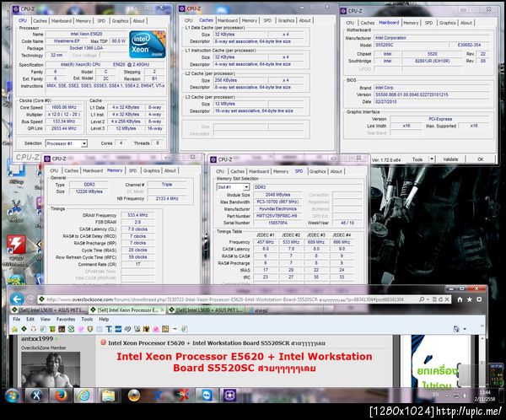Switch to Caches tab in CPU window
The image size is (506, 420).
click(x=40, y=20)
